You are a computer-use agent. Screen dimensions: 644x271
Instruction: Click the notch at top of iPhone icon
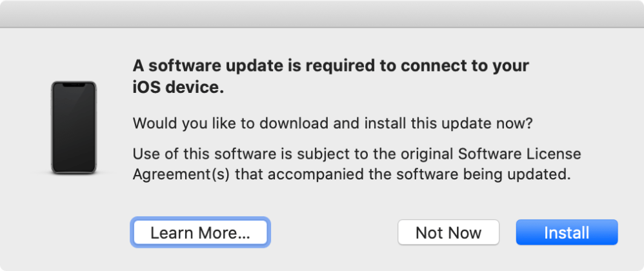(x=74, y=85)
